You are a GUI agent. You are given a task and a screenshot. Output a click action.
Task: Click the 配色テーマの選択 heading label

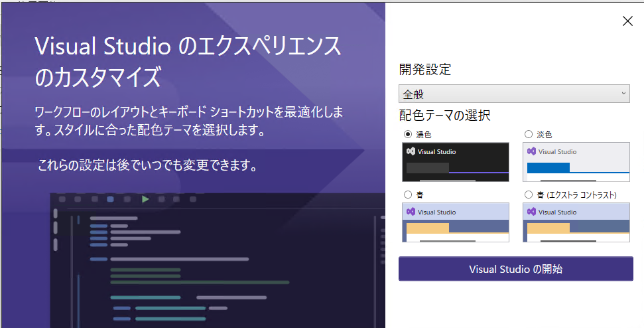[x=444, y=116]
